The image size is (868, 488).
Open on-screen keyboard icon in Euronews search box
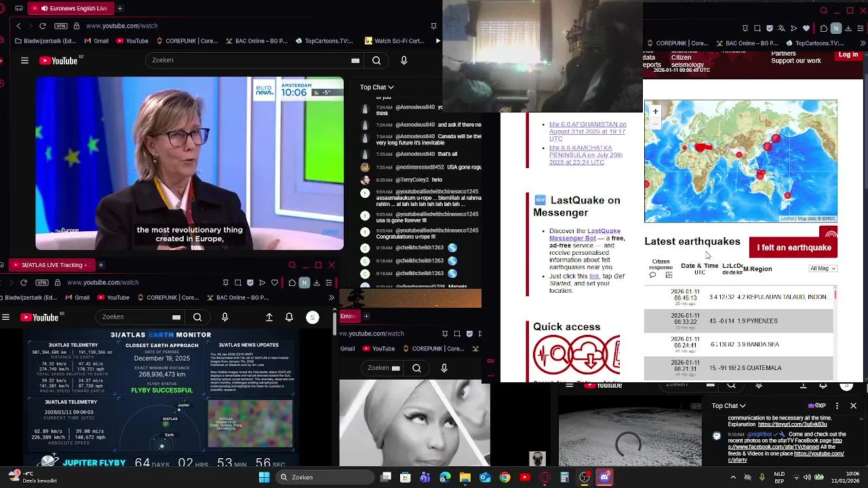coord(355,60)
